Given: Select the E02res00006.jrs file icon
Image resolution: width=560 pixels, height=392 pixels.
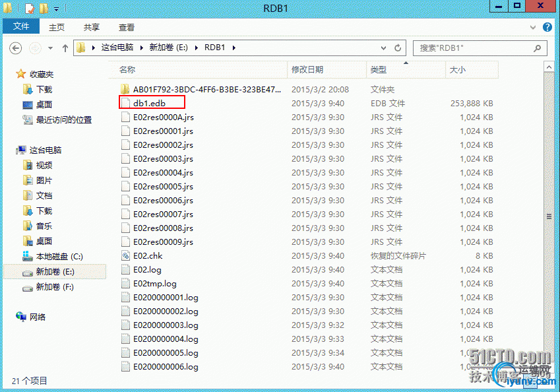Looking at the screenshot, I should (x=125, y=200).
